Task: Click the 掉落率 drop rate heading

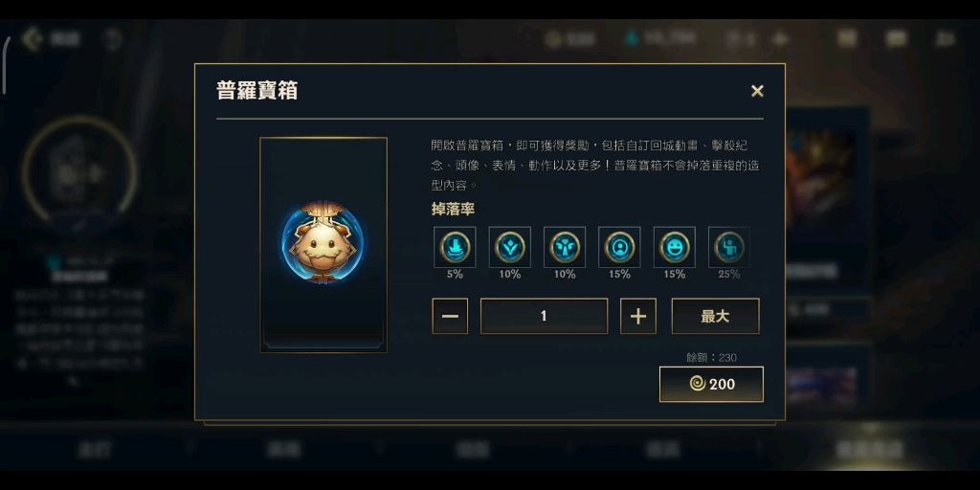Action: [453, 209]
